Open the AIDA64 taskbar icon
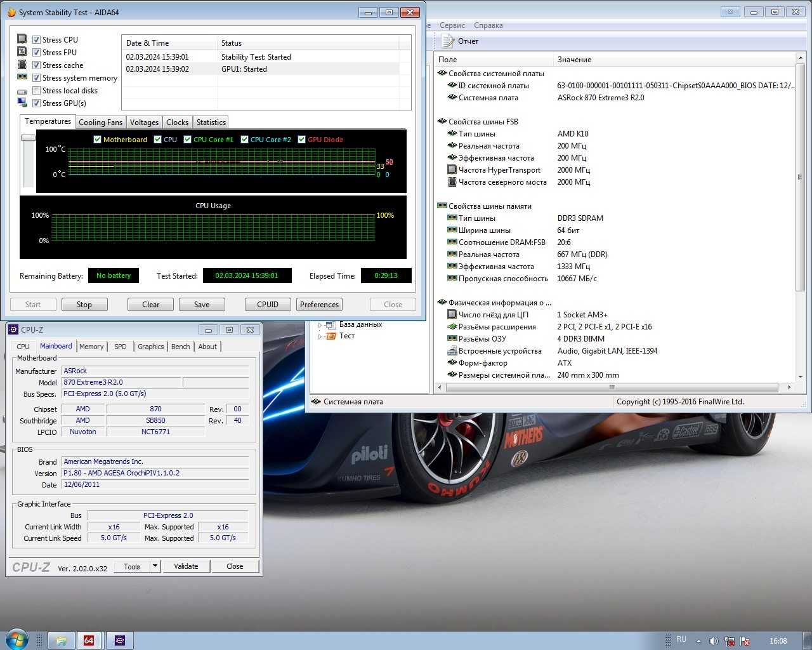This screenshot has width=812, height=650. click(x=89, y=640)
